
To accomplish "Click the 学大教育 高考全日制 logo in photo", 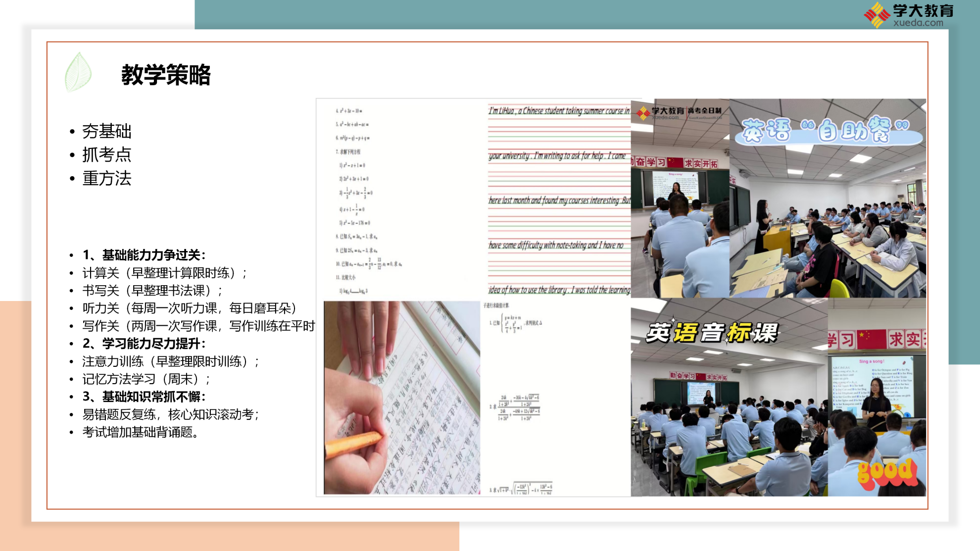I will click(x=679, y=113).
